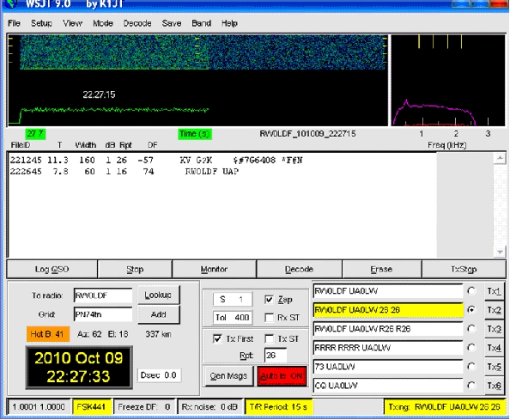Open the File menu
This screenshot has width=510, height=420.
tap(14, 23)
